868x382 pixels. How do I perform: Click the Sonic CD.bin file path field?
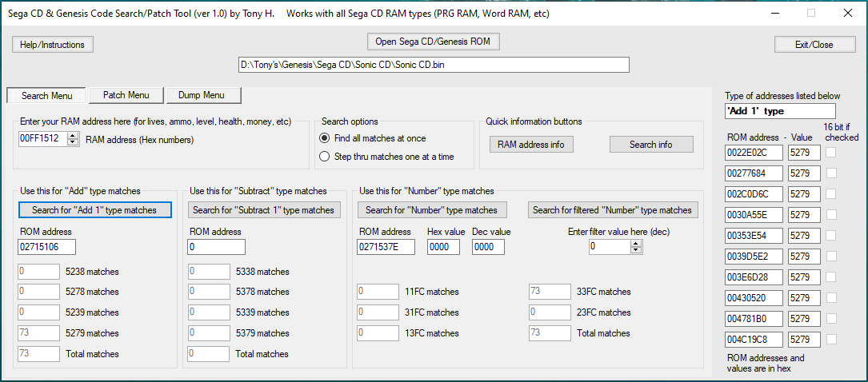click(x=434, y=65)
